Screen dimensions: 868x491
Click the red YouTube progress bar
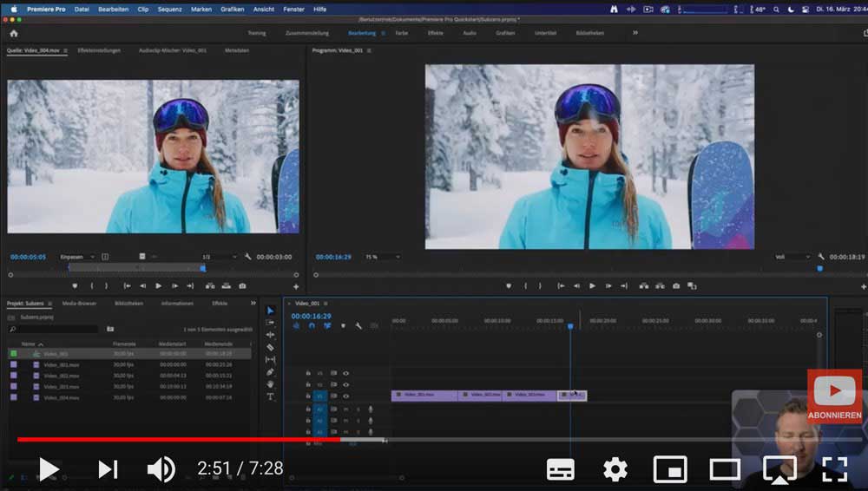[x=174, y=439]
